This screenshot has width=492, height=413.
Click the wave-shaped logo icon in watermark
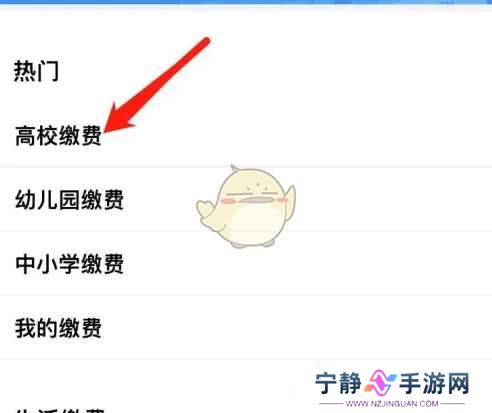point(380,382)
